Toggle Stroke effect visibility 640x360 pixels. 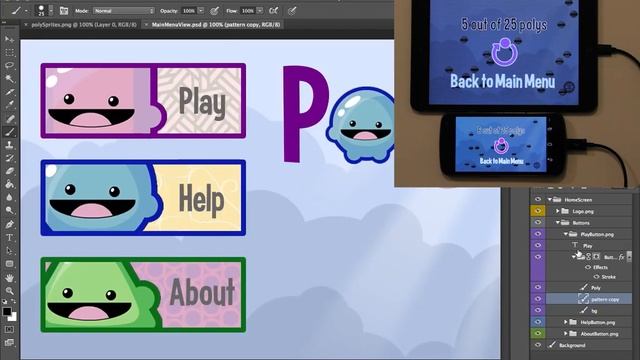point(596,277)
